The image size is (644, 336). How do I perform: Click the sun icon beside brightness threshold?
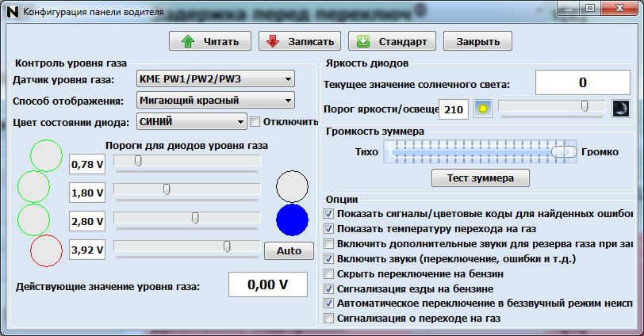click(x=482, y=109)
